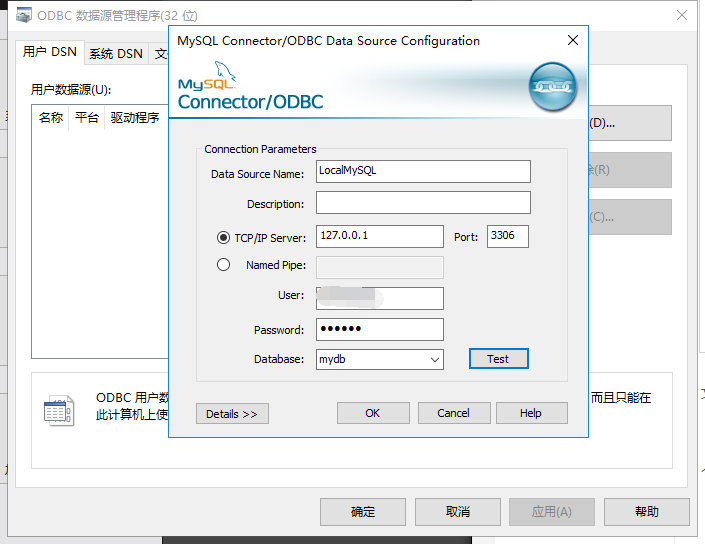Click the Description input field

pos(423,203)
